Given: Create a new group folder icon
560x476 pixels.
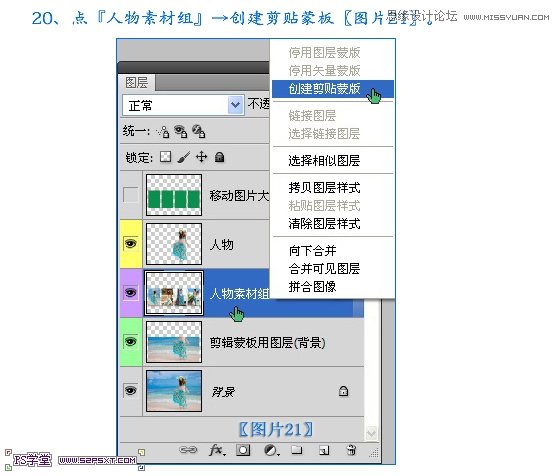Looking at the screenshot, I should tap(297, 450).
